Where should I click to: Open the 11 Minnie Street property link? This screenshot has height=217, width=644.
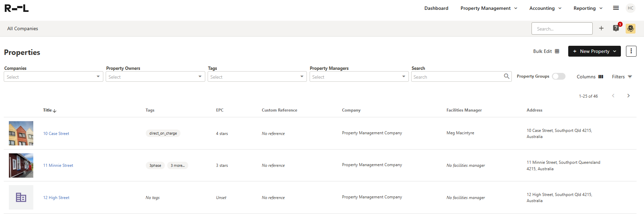(58, 166)
